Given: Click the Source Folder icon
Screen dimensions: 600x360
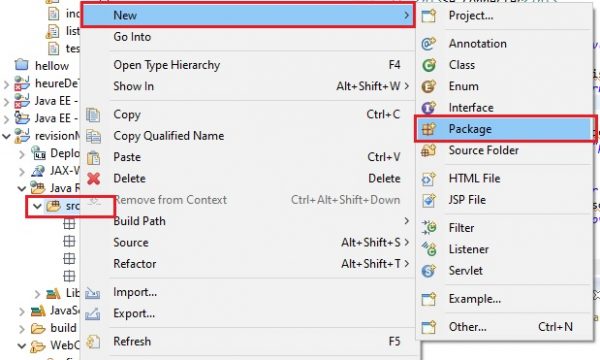Looking at the screenshot, I should 429,150.
